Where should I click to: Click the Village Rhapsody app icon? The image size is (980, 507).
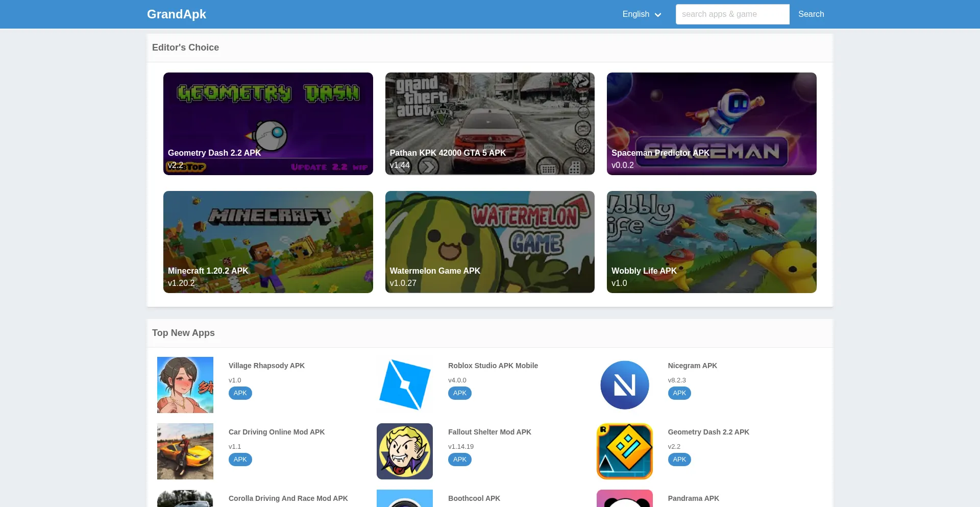pos(185,384)
